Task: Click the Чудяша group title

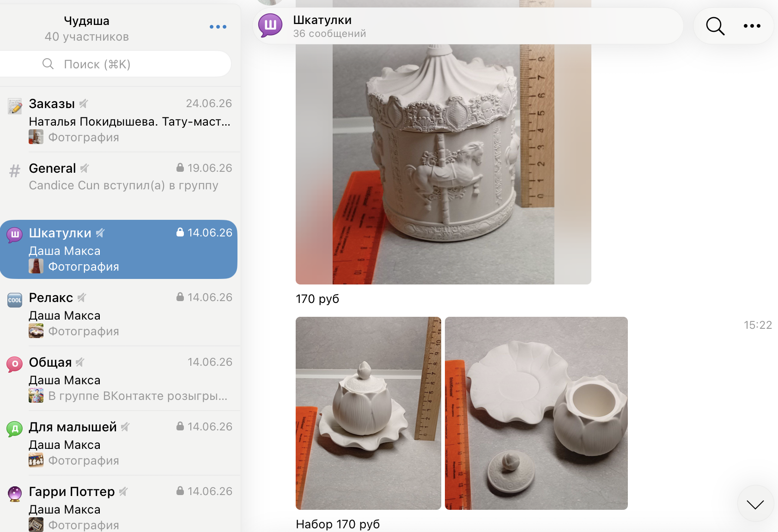Action: (x=86, y=21)
